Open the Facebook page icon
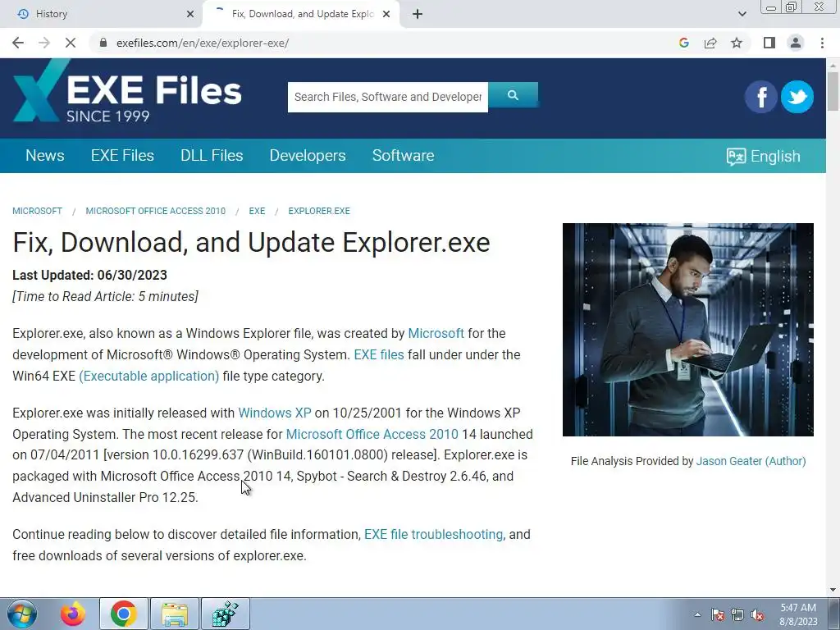This screenshot has height=630, width=840. [x=760, y=97]
